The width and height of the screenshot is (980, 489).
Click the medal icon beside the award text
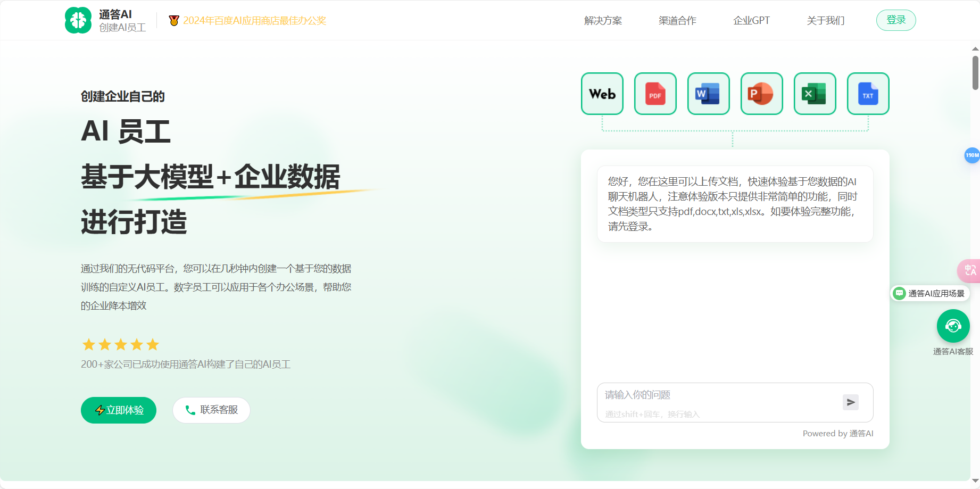(173, 20)
